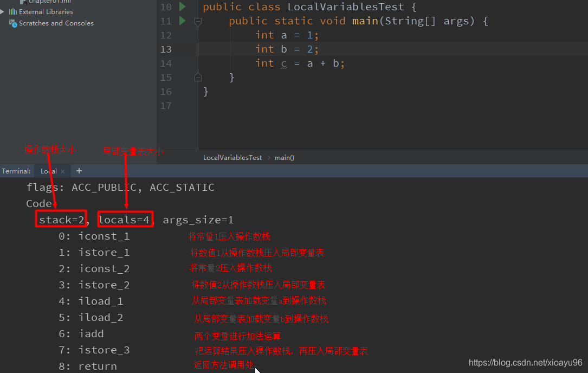Close the Local terminal tab
This screenshot has height=373, width=588.
tap(63, 171)
